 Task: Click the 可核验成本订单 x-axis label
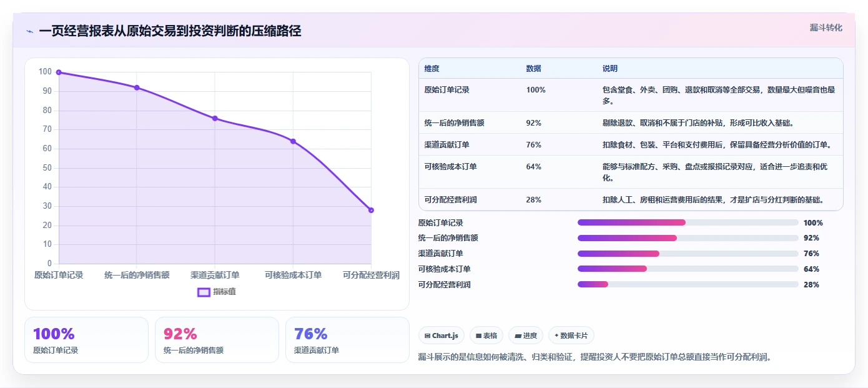pos(293,275)
